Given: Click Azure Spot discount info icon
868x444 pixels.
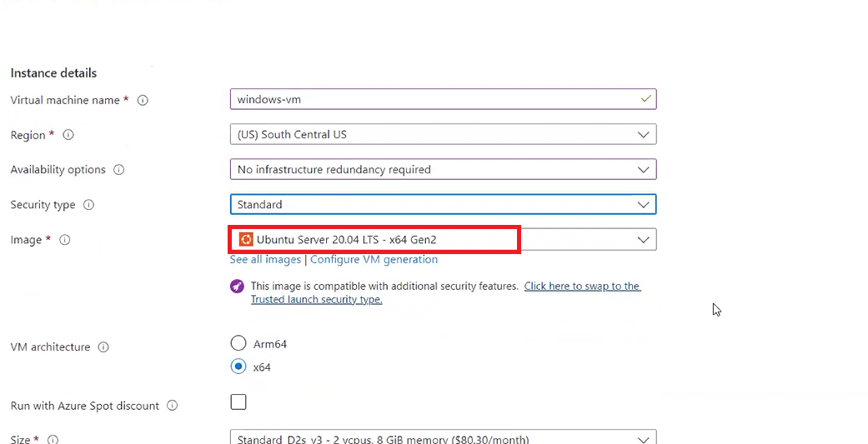Looking at the screenshot, I should pos(172,407).
